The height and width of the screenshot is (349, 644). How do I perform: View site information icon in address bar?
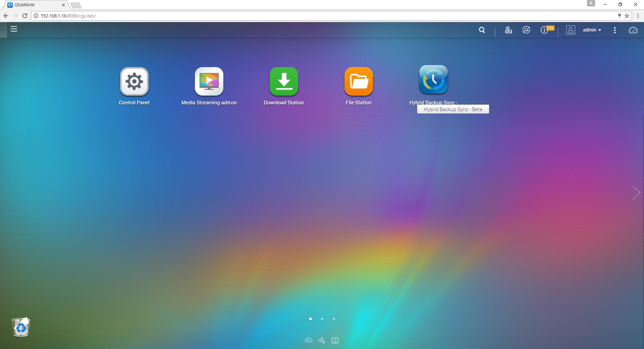pyautogui.click(x=36, y=16)
